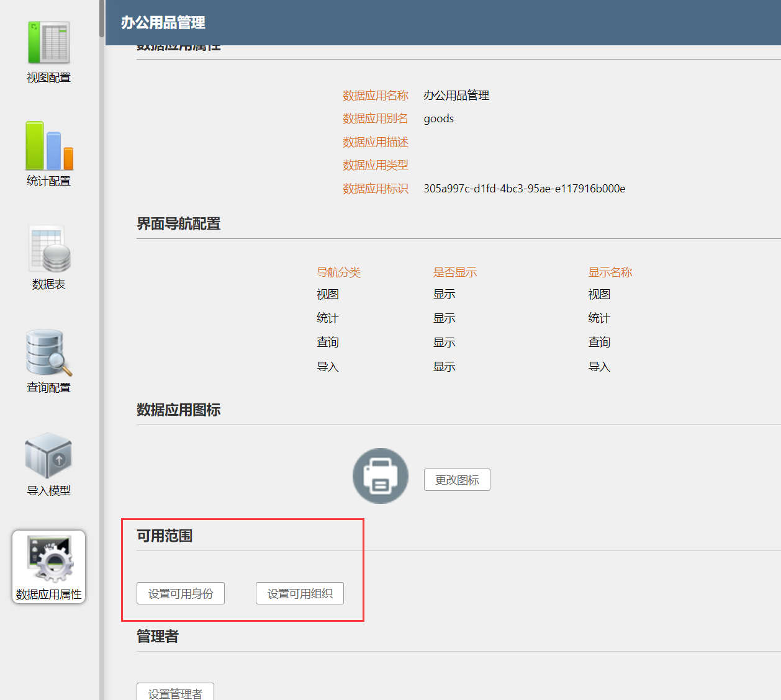Click the 数据应用名称 label

point(376,96)
